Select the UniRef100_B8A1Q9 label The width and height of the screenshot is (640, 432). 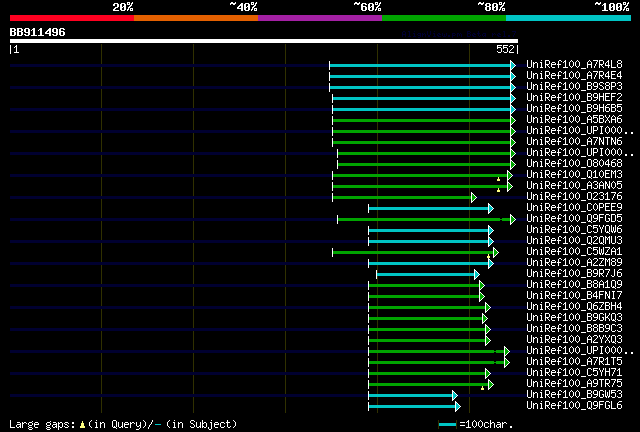(x=574, y=285)
